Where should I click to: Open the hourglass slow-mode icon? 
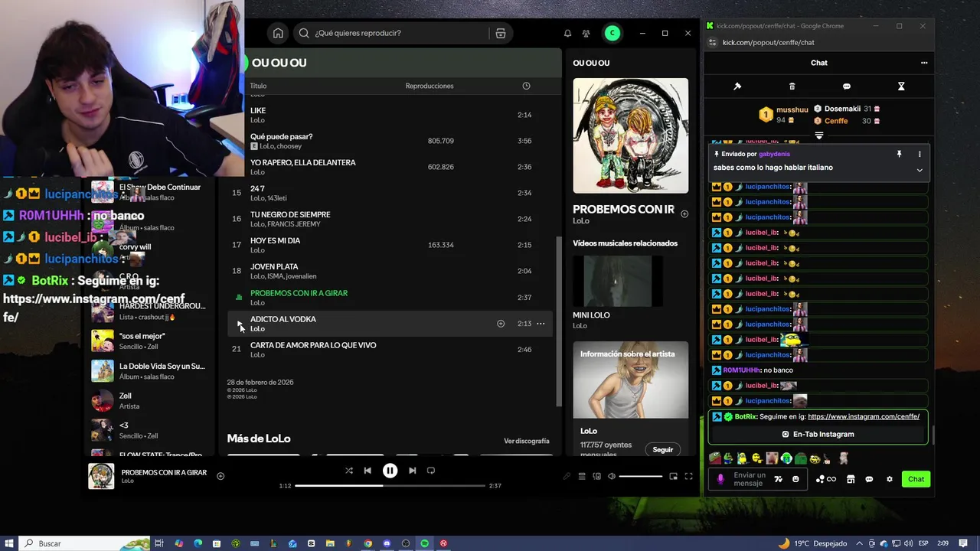(901, 86)
